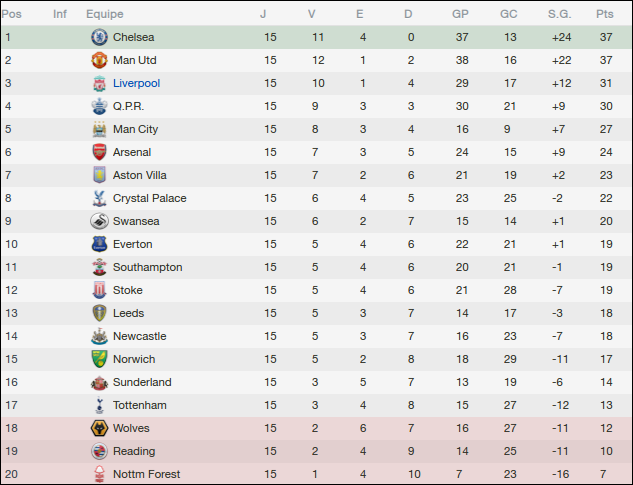Open the Liverpool team link
633x485 pixels.
pos(136,83)
